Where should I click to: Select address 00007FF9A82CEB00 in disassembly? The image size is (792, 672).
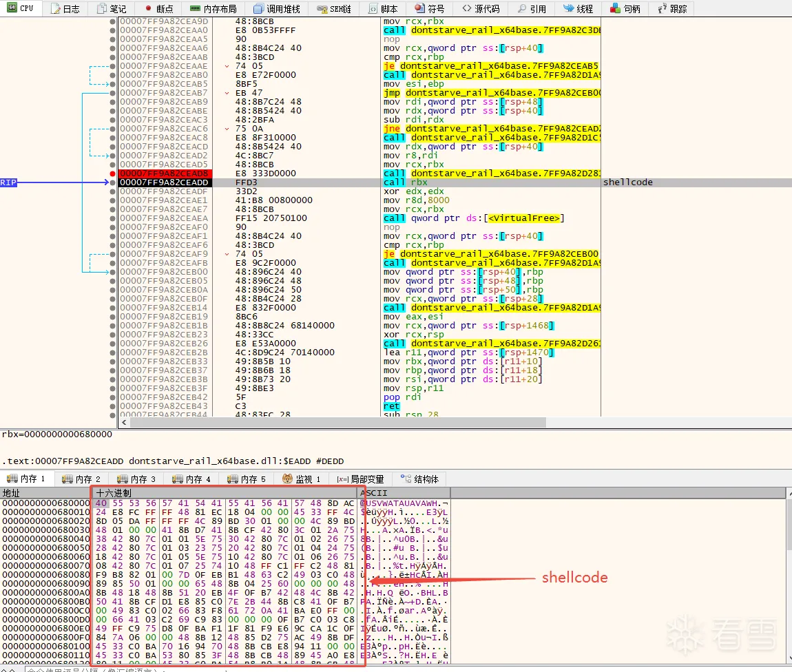[164, 272]
